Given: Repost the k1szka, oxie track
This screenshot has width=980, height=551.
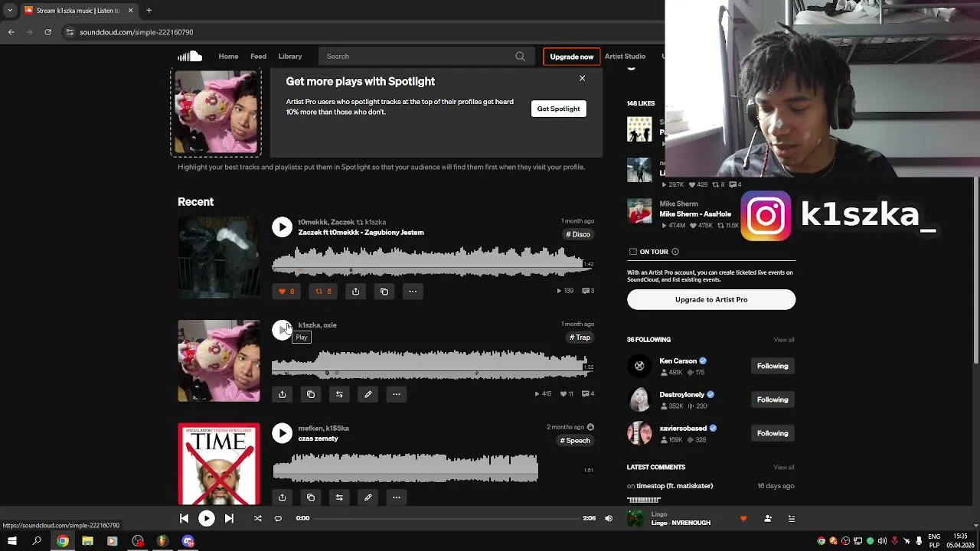Looking at the screenshot, I should (x=339, y=394).
